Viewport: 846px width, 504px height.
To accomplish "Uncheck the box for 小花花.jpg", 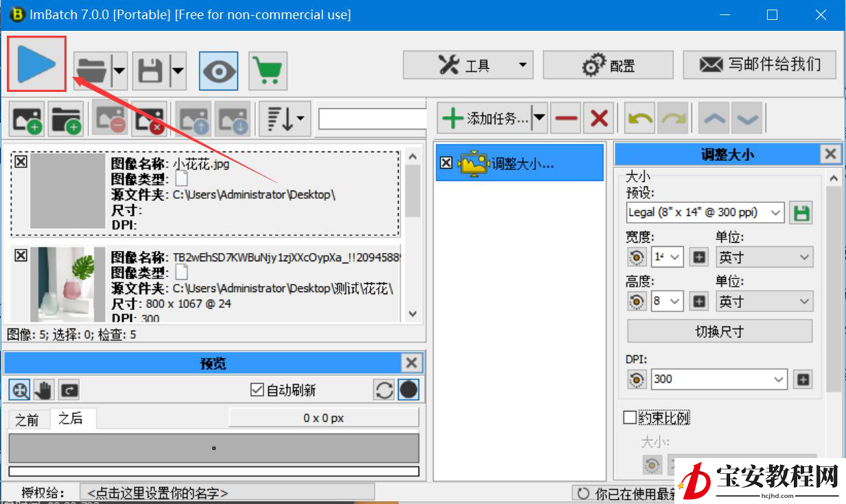I will click(x=21, y=162).
